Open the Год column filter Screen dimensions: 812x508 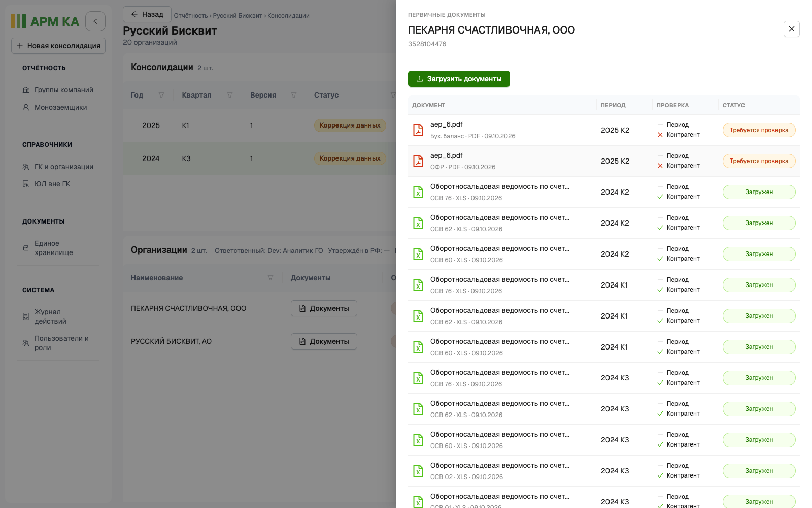pyautogui.click(x=161, y=95)
